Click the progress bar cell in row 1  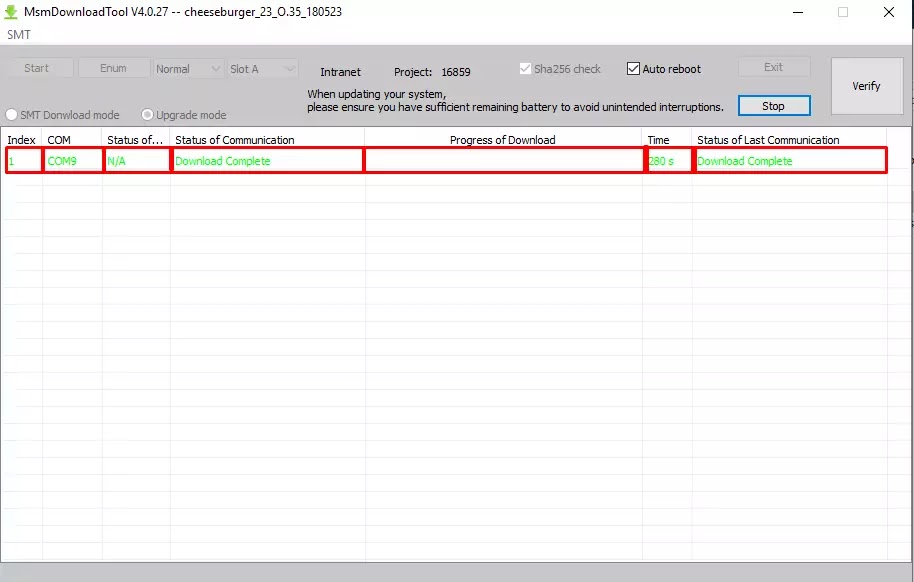(x=504, y=161)
